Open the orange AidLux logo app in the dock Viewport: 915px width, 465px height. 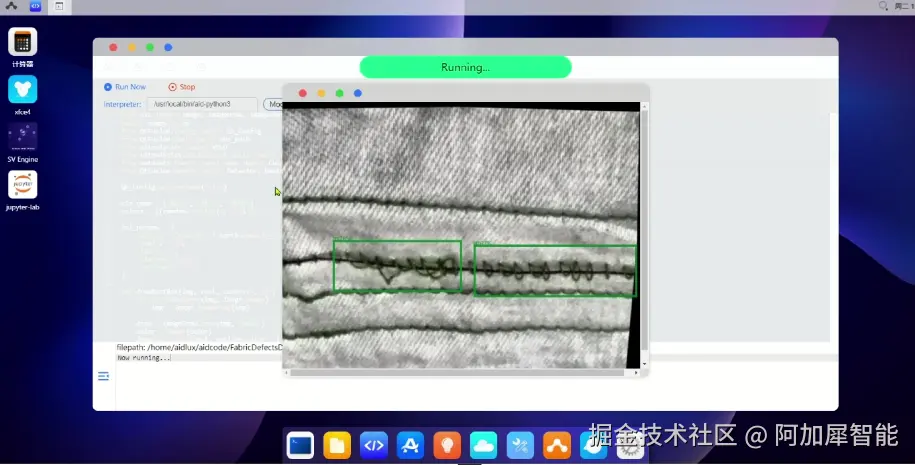557,446
